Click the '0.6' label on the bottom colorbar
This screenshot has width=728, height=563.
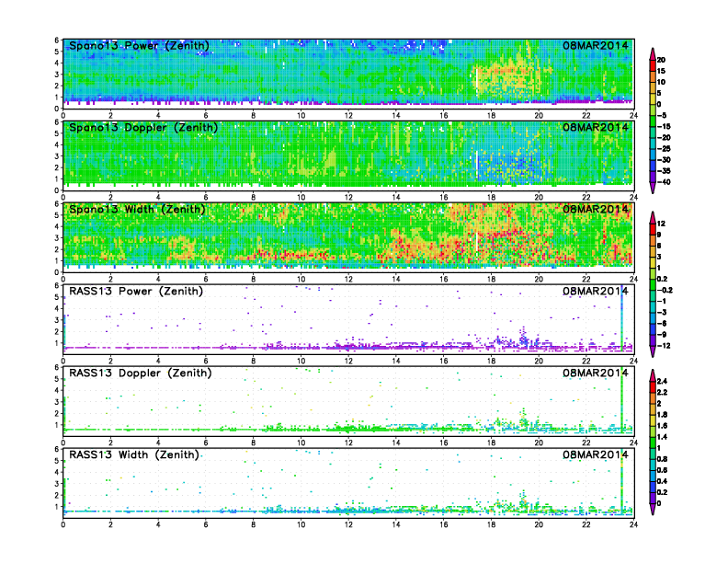tap(662, 470)
